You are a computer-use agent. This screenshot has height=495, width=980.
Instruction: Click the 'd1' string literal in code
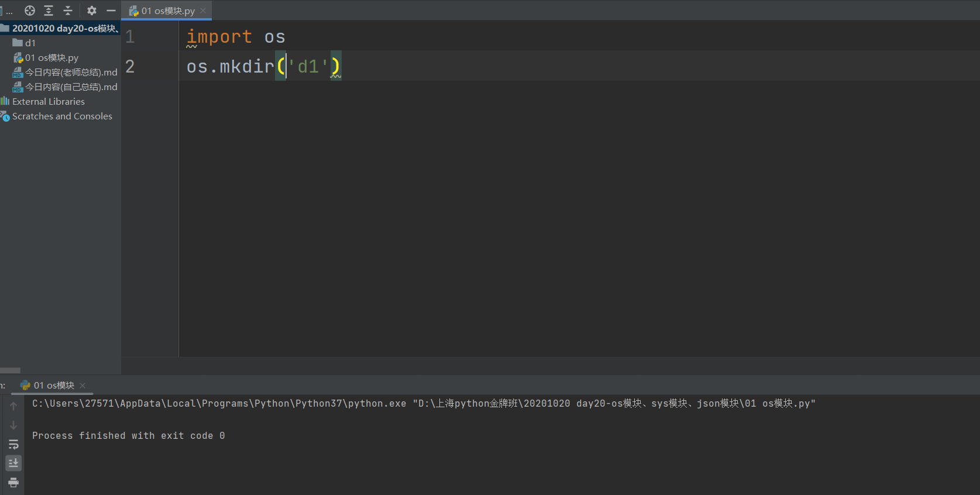[x=308, y=67]
